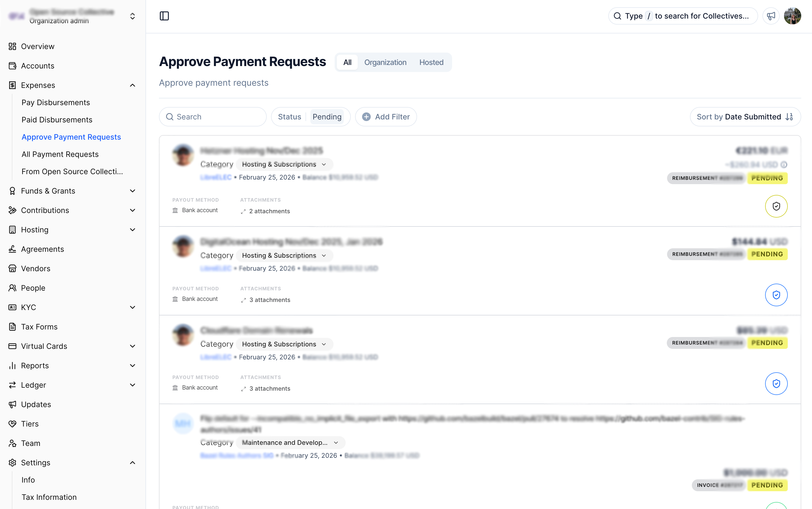This screenshot has height=509, width=812.
Task: Open the organization account switcher
Action: [133, 16]
